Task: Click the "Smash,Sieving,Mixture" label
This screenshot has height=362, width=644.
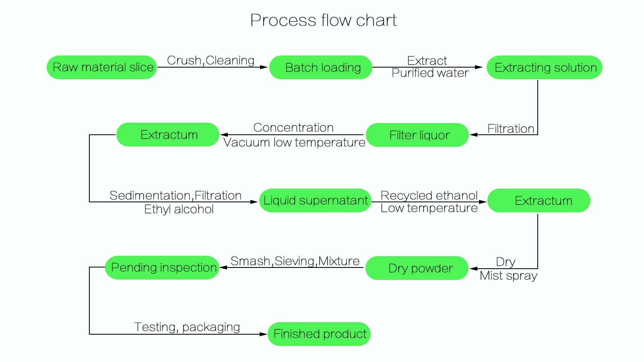Action: click(x=295, y=261)
